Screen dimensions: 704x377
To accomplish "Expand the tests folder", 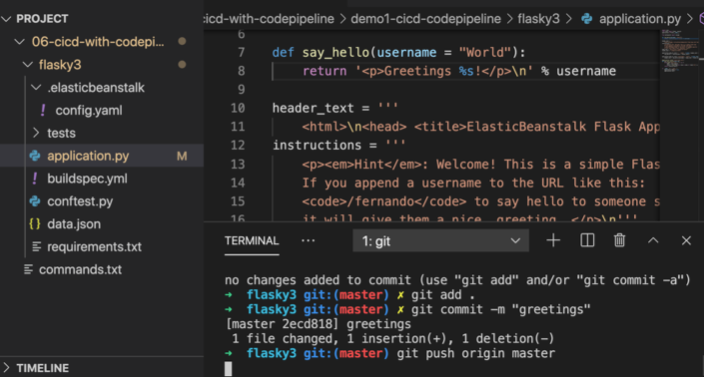I will click(x=36, y=133).
